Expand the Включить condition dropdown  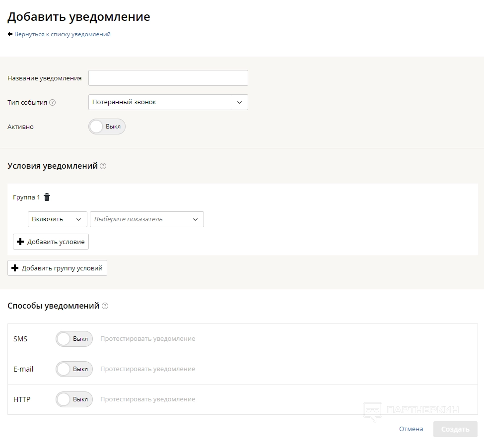click(x=57, y=219)
